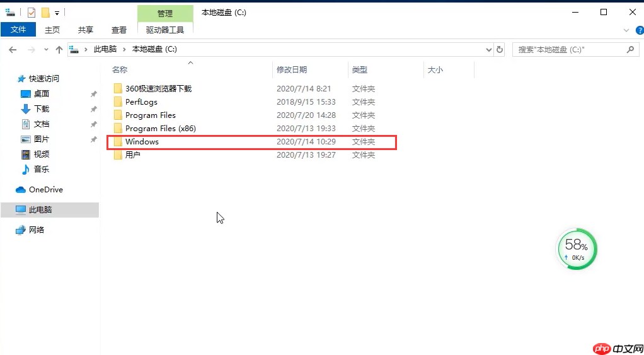The image size is (644, 355).
Task: Go back with the left arrow
Action: [13, 50]
